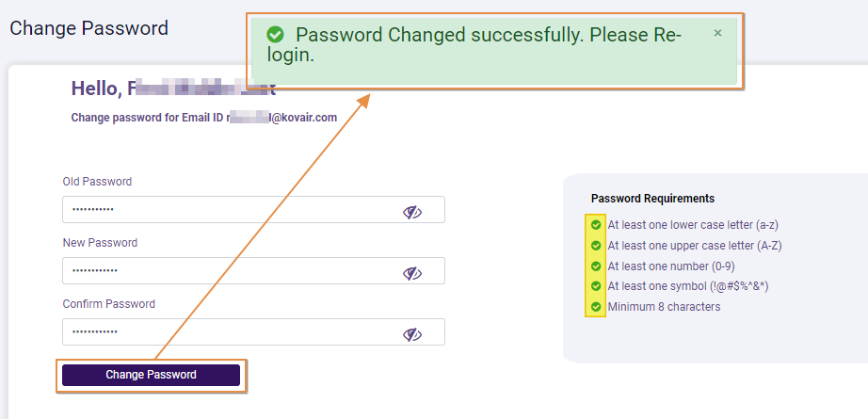
Task: Click the Password Requirements heading
Action: [652, 199]
